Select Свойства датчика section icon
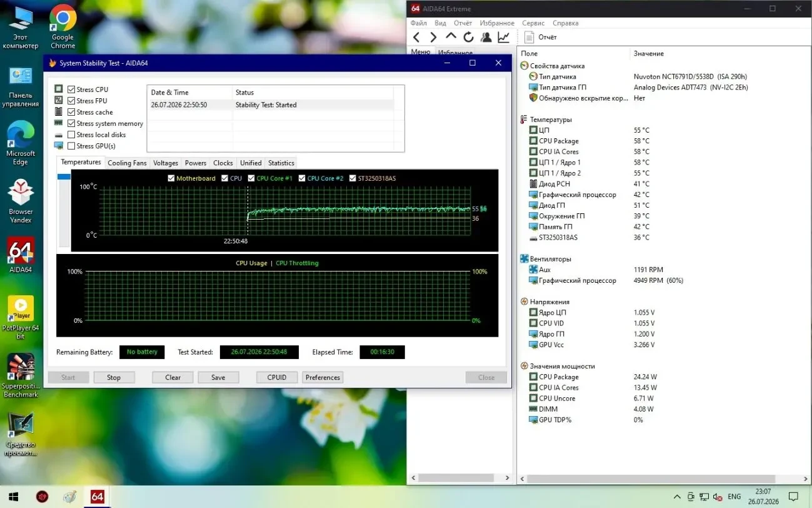The image size is (812, 508). [x=524, y=66]
